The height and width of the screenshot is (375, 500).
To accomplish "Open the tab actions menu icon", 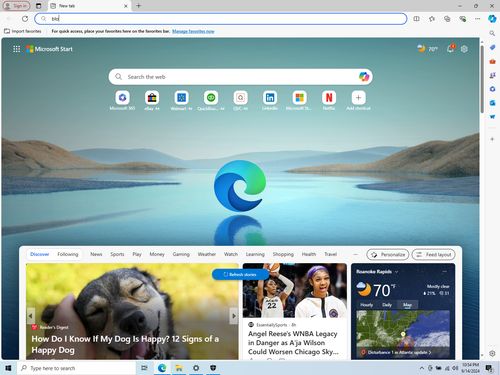I will [x=39, y=6].
